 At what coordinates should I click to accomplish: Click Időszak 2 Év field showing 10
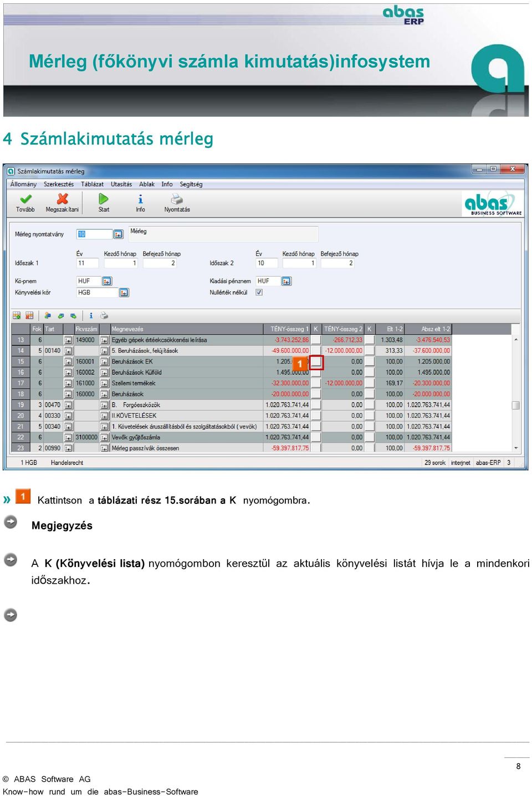(266, 263)
